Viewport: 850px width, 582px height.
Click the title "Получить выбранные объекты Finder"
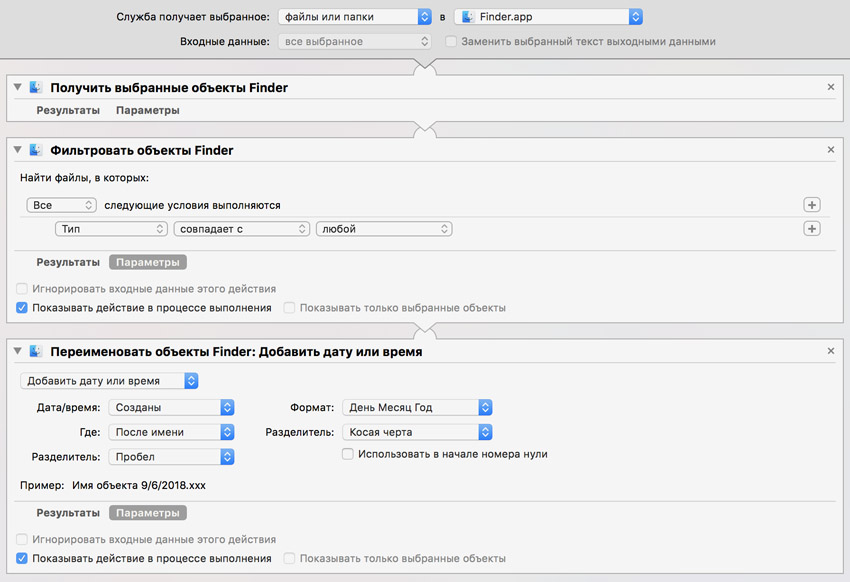click(169, 88)
